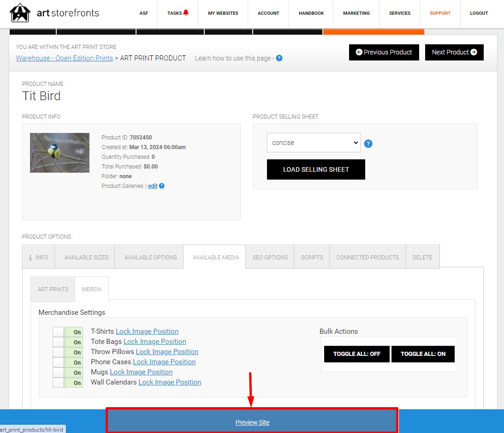504x433 pixels.
Task: Go to Previous Product arrow button
Action: (384, 52)
